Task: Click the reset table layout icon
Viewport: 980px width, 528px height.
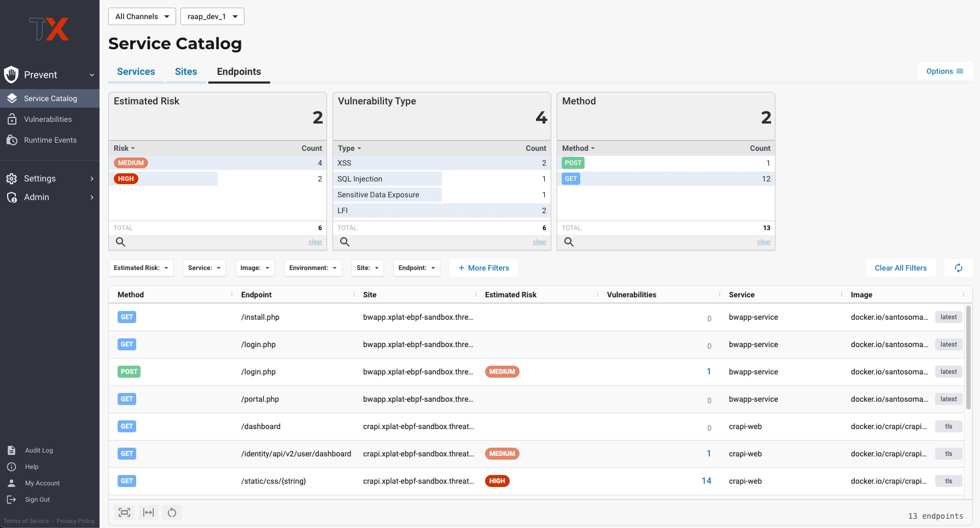Action: click(172, 512)
